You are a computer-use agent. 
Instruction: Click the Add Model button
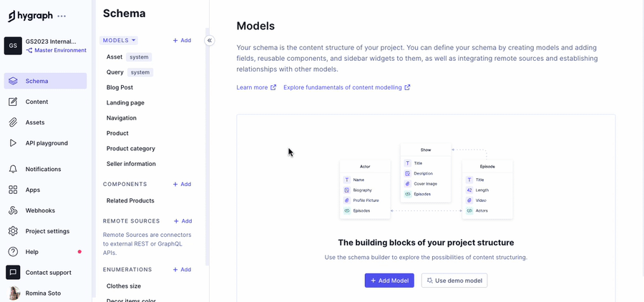pyautogui.click(x=389, y=281)
